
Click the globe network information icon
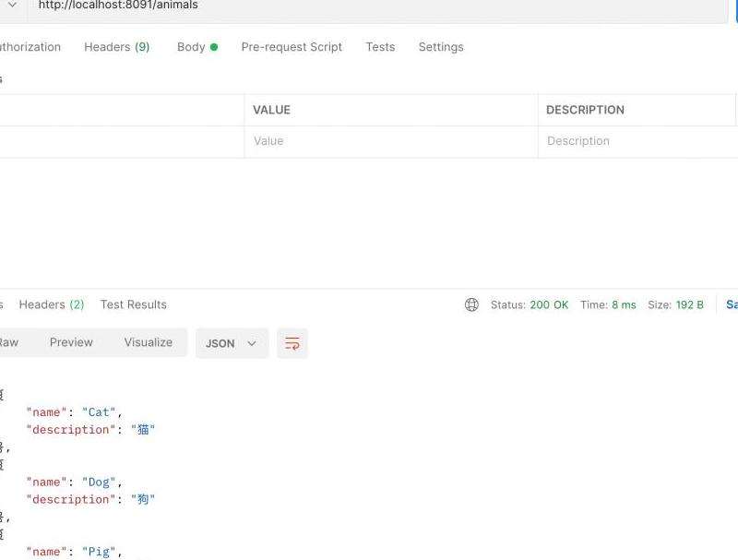pyautogui.click(x=471, y=304)
